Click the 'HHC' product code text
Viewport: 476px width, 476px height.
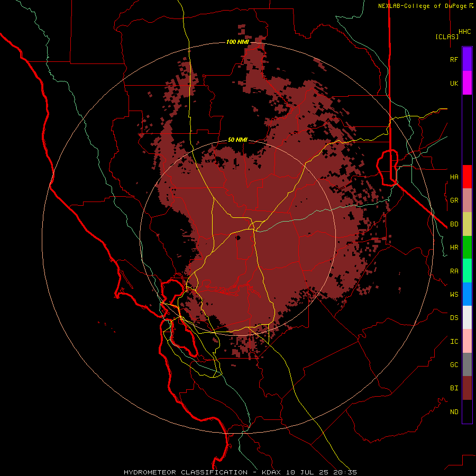[465, 32]
